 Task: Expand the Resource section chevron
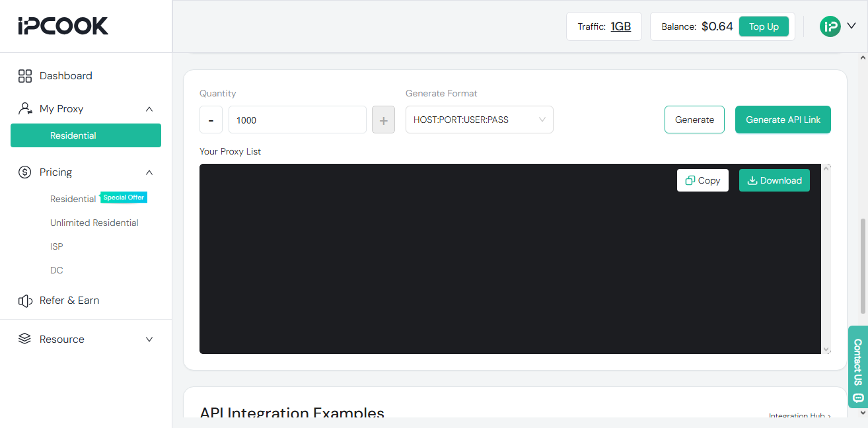[149, 339]
